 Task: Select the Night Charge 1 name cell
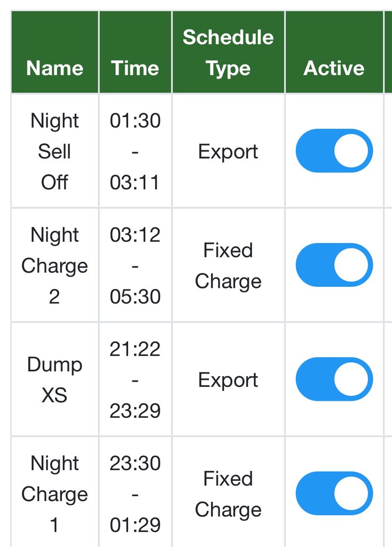(x=54, y=494)
